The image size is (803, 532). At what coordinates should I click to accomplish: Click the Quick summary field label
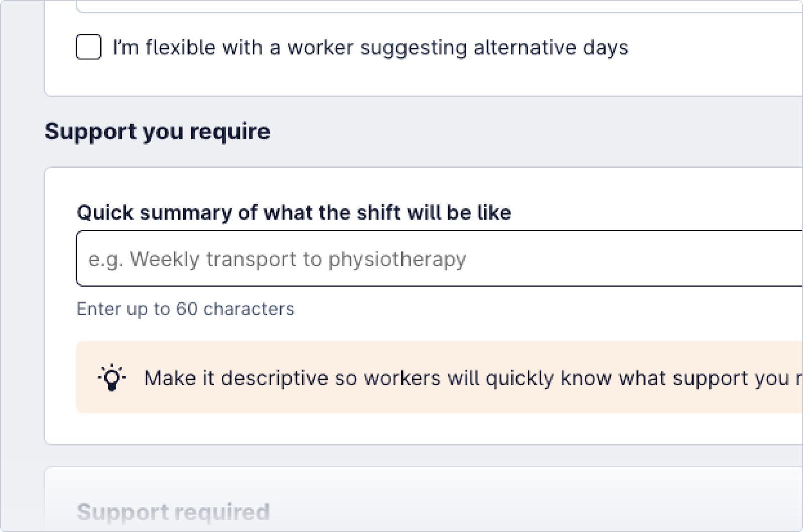(x=293, y=212)
